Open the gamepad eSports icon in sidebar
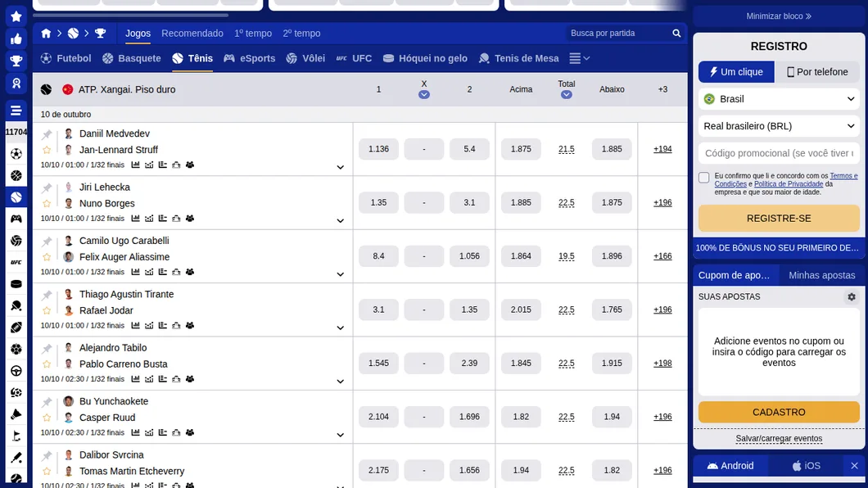 tap(16, 219)
